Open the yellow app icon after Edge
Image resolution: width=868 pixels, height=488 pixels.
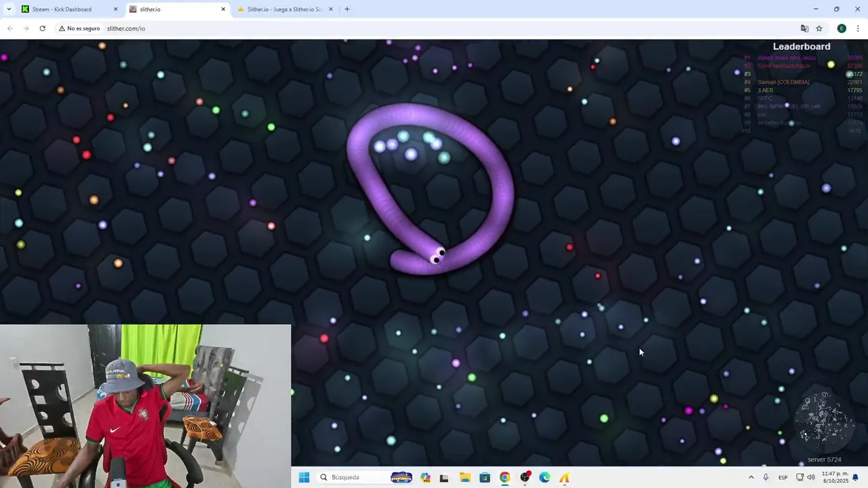point(564,477)
